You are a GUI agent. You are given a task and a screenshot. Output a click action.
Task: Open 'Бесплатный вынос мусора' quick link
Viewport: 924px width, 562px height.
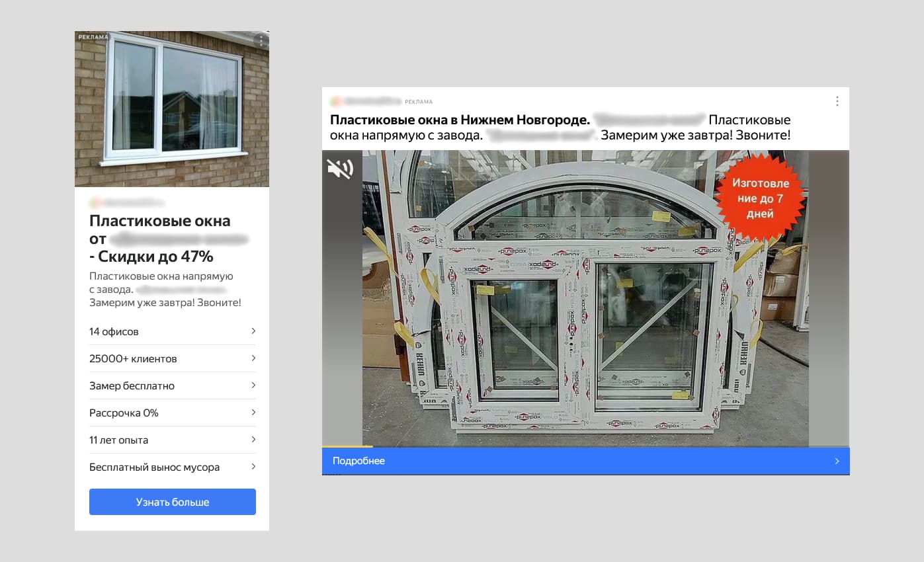pos(173,467)
